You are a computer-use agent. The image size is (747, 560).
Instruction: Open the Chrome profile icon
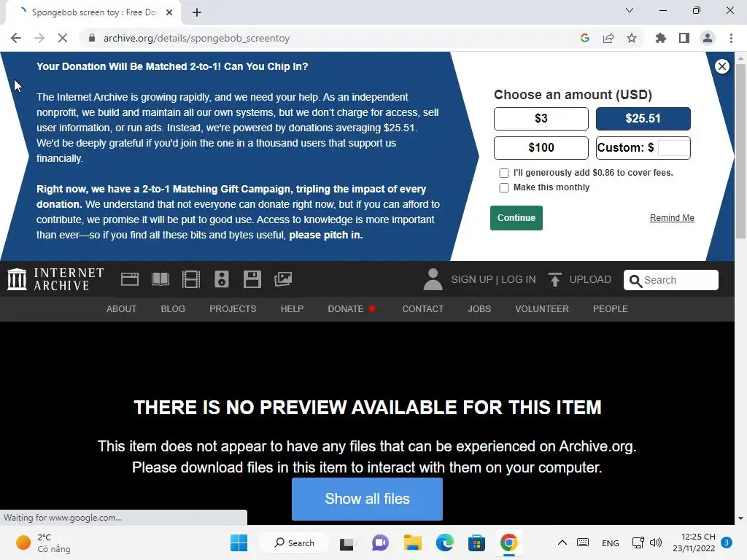(x=708, y=38)
